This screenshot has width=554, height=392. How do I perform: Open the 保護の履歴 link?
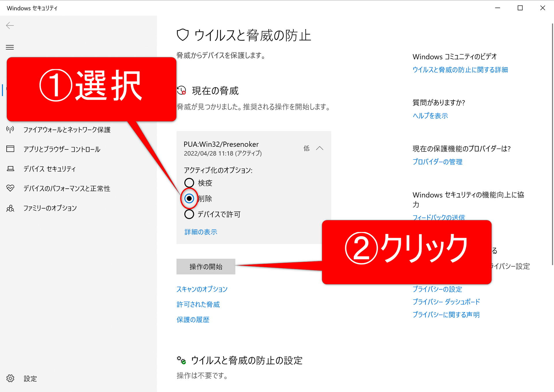(193, 320)
